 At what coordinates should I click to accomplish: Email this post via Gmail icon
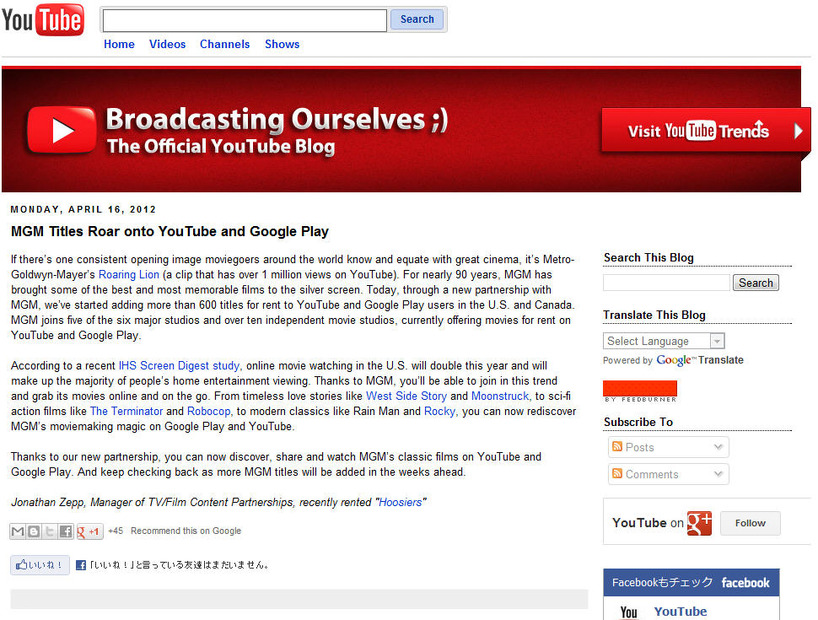point(17,531)
